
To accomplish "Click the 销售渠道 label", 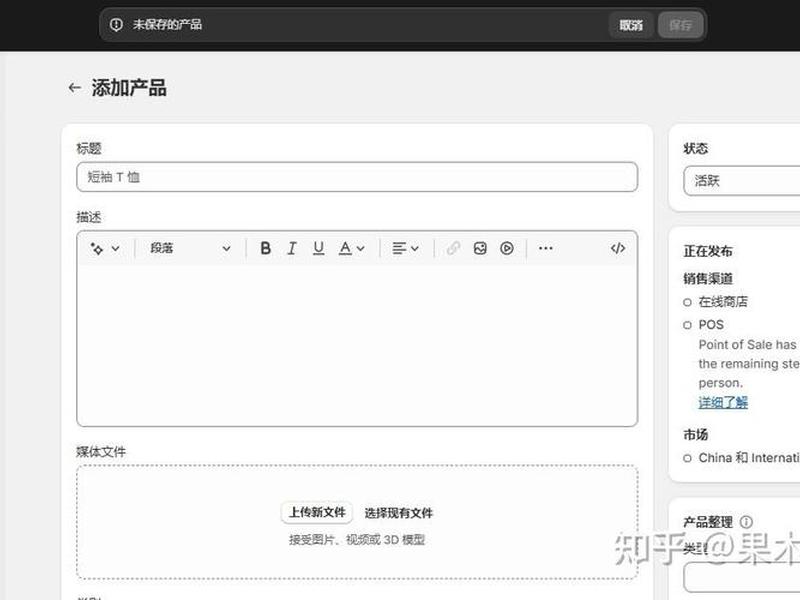I will coord(708,279).
